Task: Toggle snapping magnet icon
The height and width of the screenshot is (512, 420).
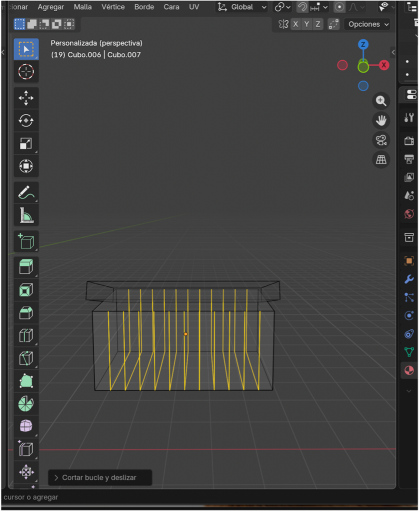Action: click(302, 7)
